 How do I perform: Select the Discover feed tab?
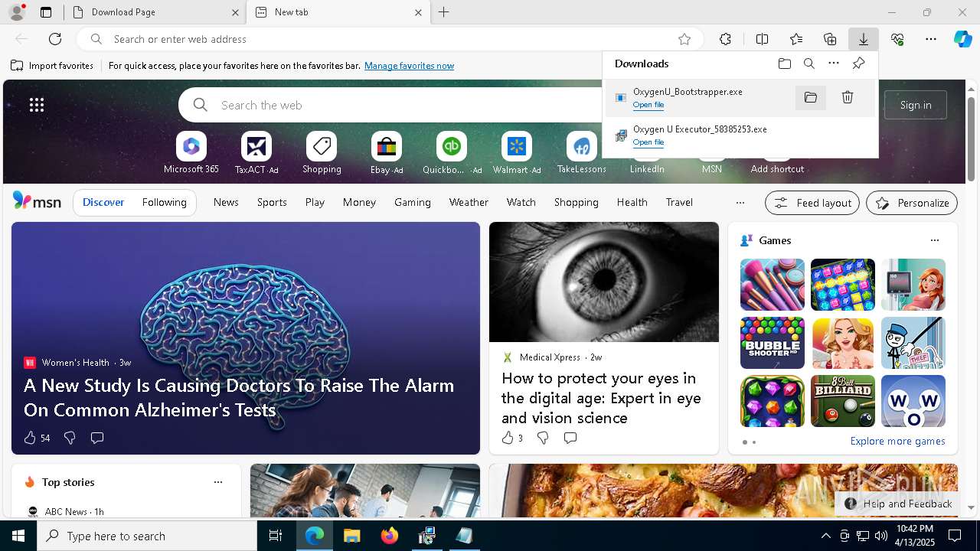[x=103, y=202]
